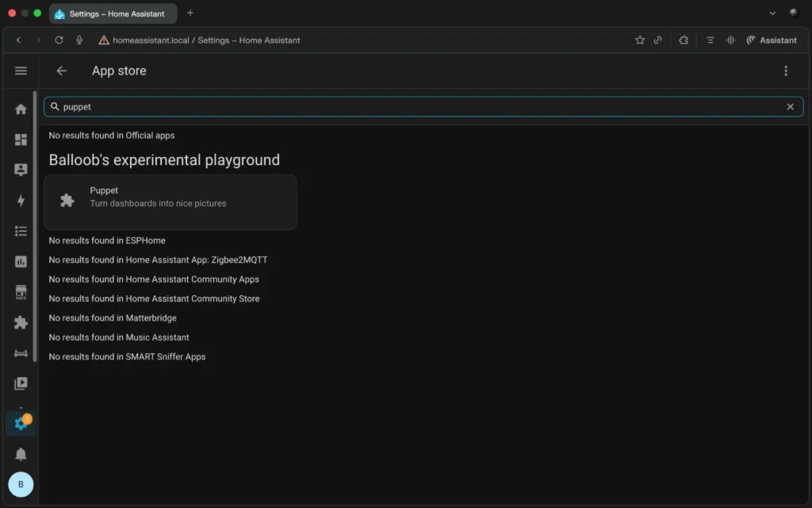
Task: Open the person card icon in sidebar
Action: coord(21,170)
